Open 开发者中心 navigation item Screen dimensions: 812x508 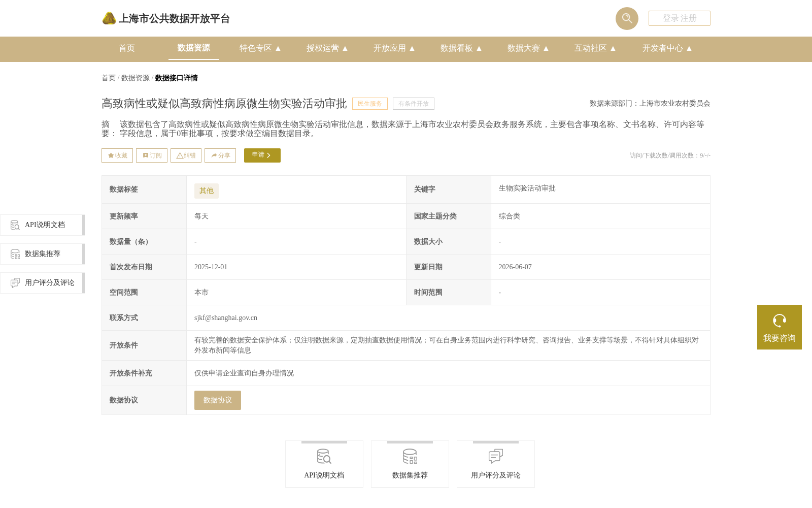pos(663,48)
